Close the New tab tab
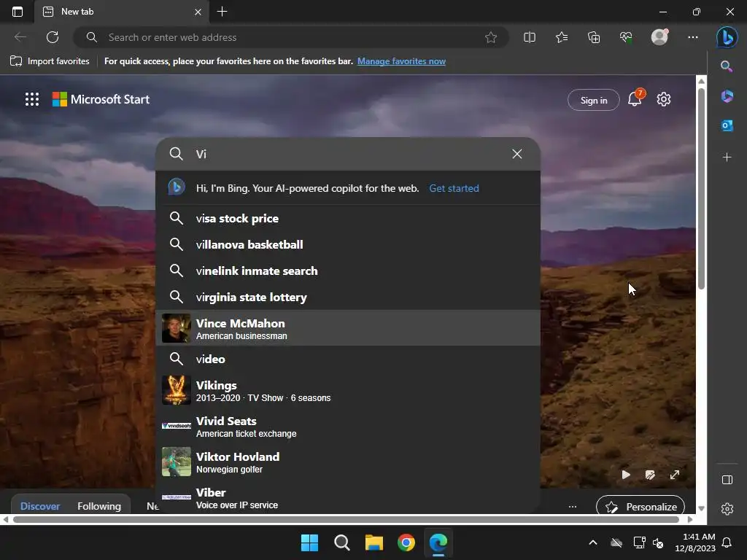Screen dimensions: 747x560 (198, 12)
